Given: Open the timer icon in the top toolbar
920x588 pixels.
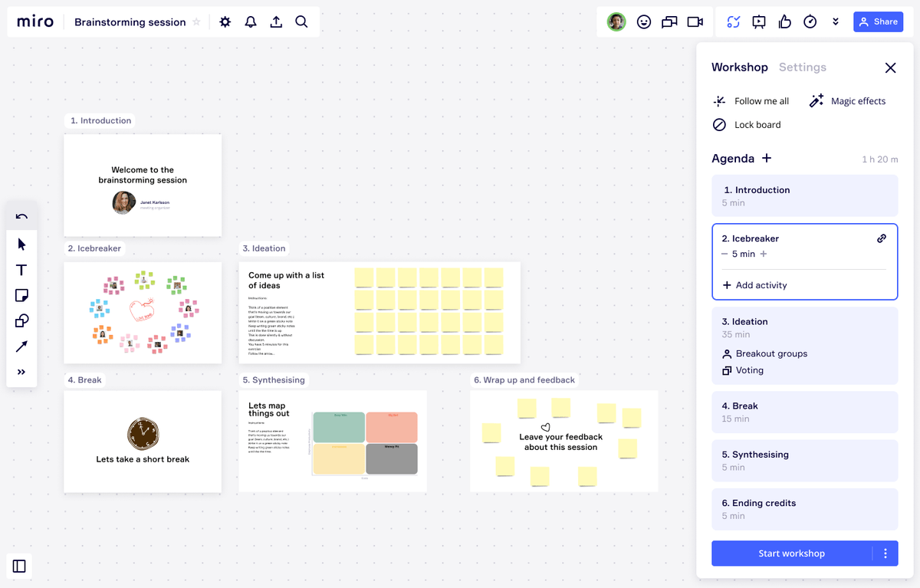Looking at the screenshot, I should (810, 21).
